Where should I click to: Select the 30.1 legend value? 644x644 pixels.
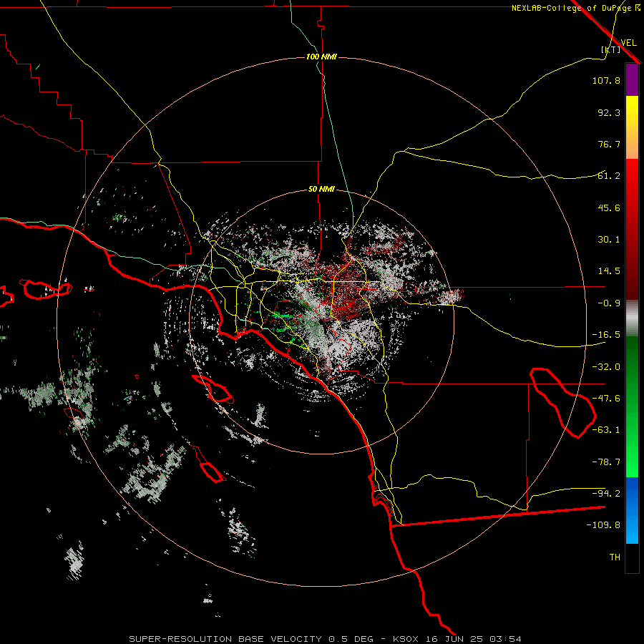click(609, 240)
